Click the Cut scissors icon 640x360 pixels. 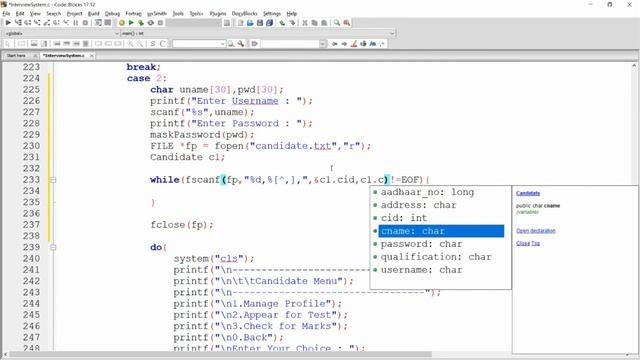304,23
